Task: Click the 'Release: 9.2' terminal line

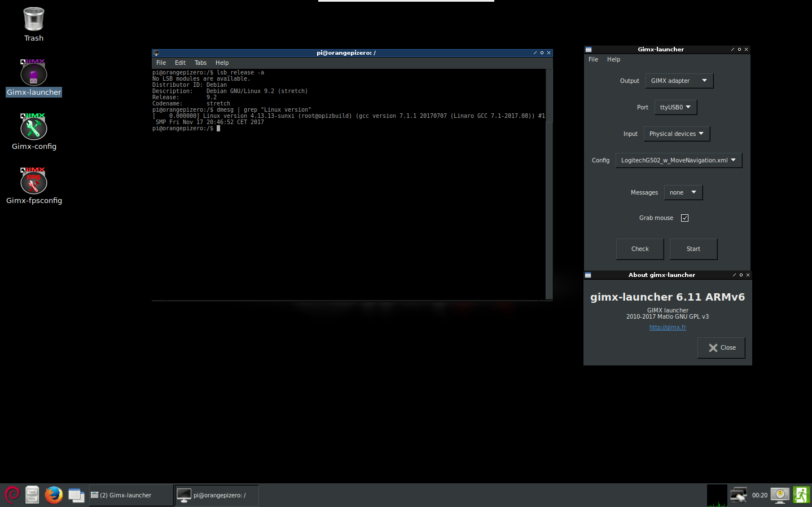Action: [x=185, y=98]
